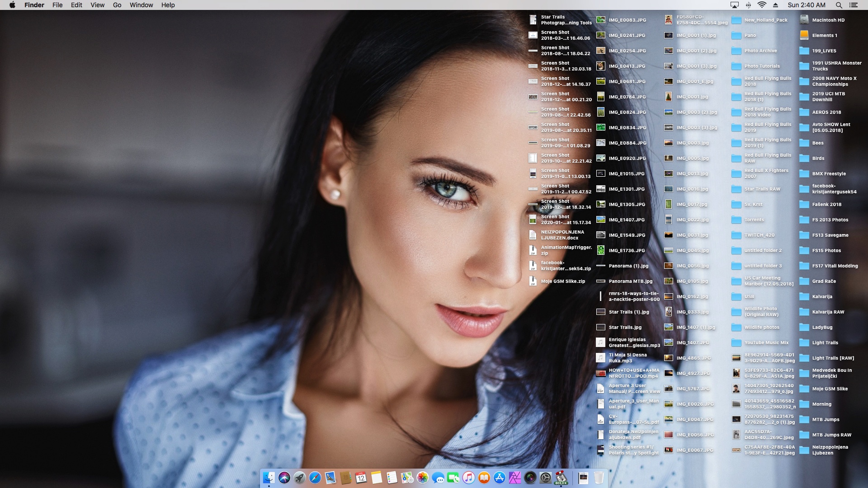
Task: Select IMG_E0083.JPG file thumbnail
Action: [601, 20]
